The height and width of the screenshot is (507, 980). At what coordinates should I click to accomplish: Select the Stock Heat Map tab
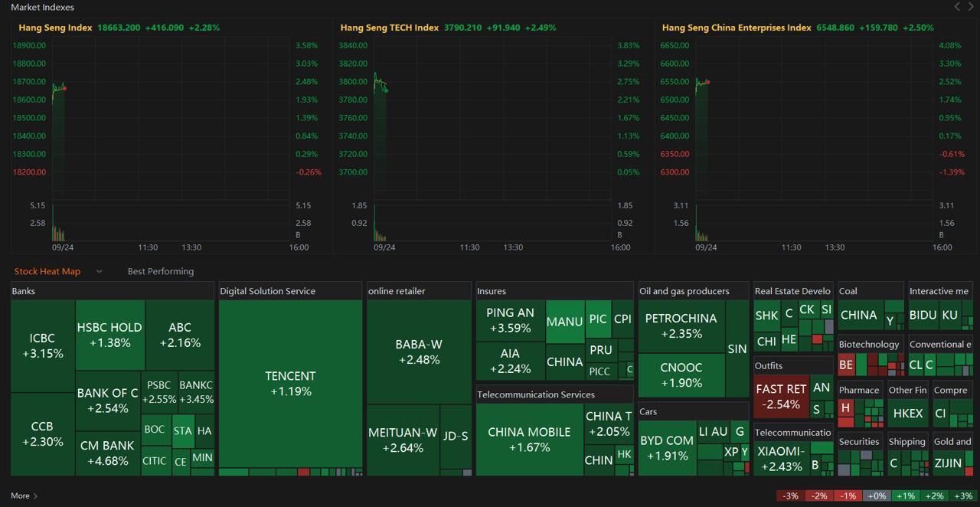[47, 271]
